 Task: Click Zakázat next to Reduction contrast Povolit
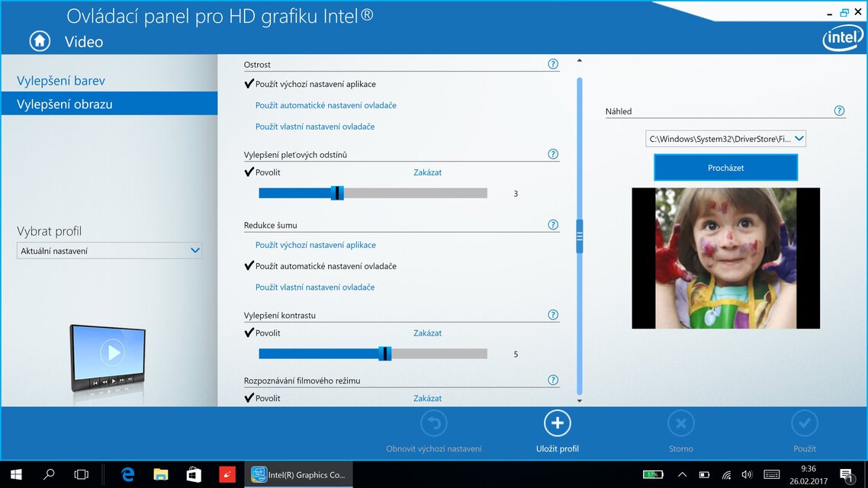tap(427, 333)
